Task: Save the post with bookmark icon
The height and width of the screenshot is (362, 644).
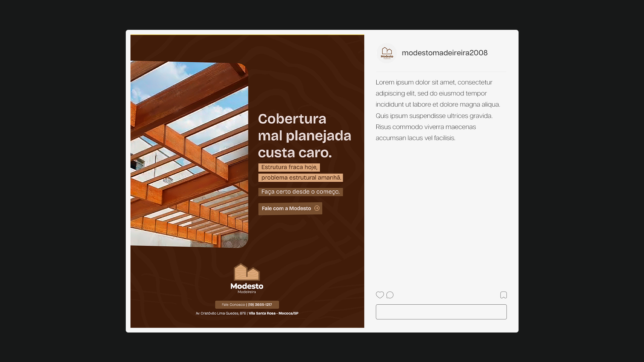Action: (x=503, y=295)
